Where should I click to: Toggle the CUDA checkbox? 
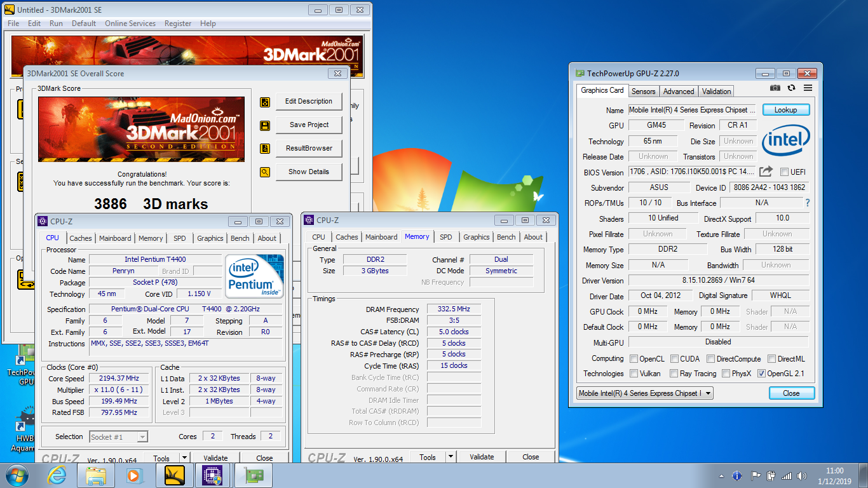pyautogui.click(x=675, y=359)
